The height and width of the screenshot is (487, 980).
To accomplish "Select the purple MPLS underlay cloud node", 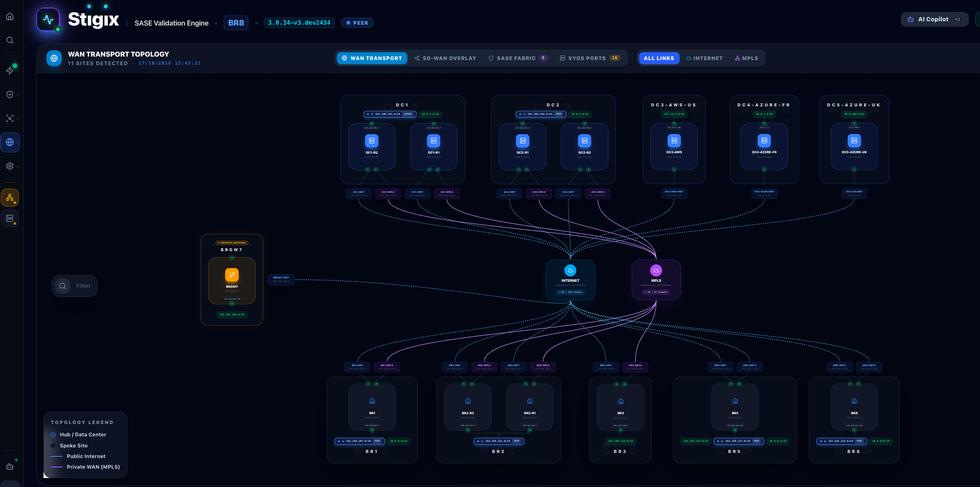I will [x=656, y=280].
